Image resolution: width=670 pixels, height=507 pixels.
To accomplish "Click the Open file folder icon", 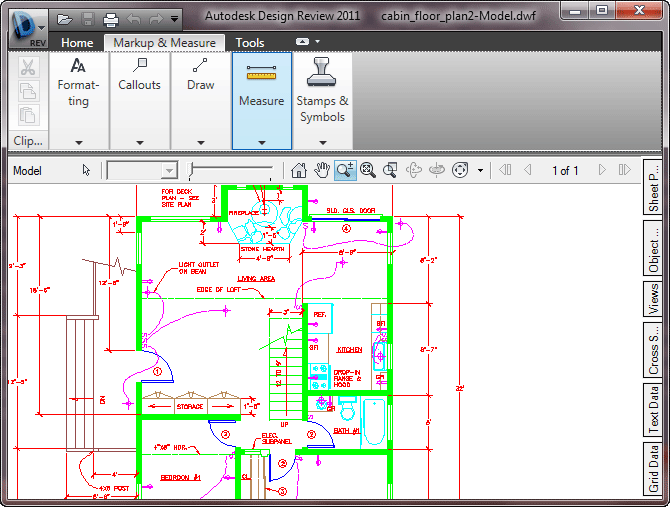I will tap(65, 19).
